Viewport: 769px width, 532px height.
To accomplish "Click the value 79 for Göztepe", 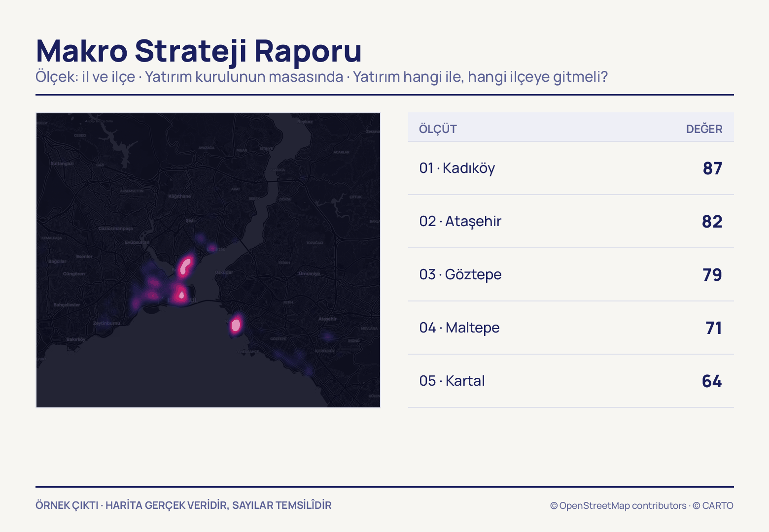I will (712, 275).
